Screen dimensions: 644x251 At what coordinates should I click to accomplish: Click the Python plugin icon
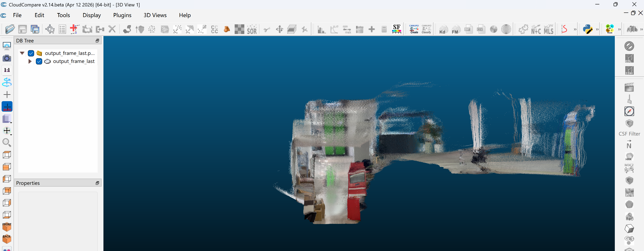587,29
